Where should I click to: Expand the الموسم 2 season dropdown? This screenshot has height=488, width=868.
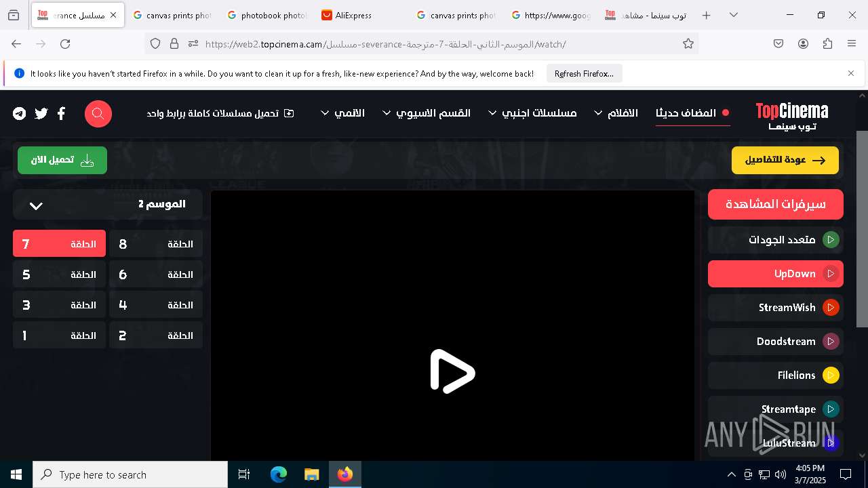click(107, 204)
